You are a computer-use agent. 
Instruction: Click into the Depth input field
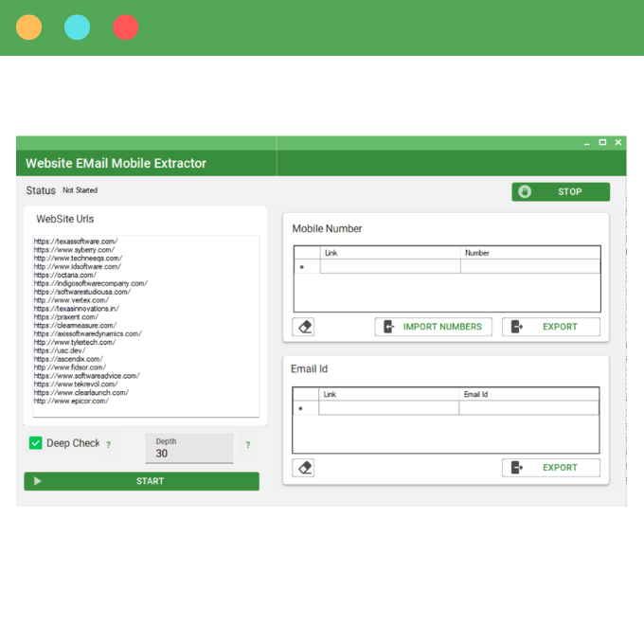(188, 453)
